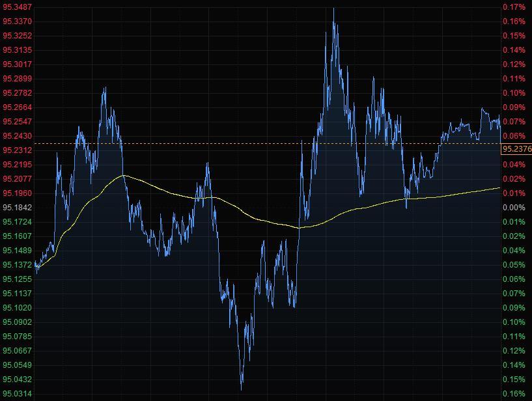Click the lowest trough of blue price line
The image size is (532, 401).
tap(242, 389)
